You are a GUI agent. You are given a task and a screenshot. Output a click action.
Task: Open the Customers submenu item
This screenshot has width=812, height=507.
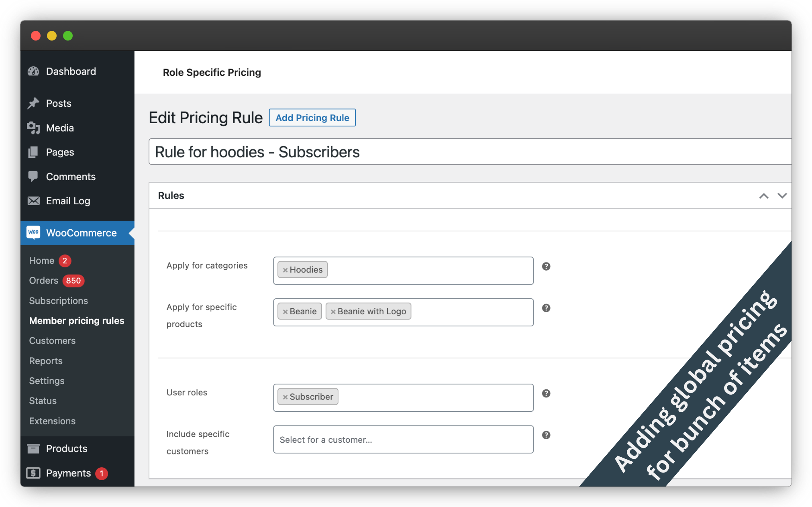point(52,341)
